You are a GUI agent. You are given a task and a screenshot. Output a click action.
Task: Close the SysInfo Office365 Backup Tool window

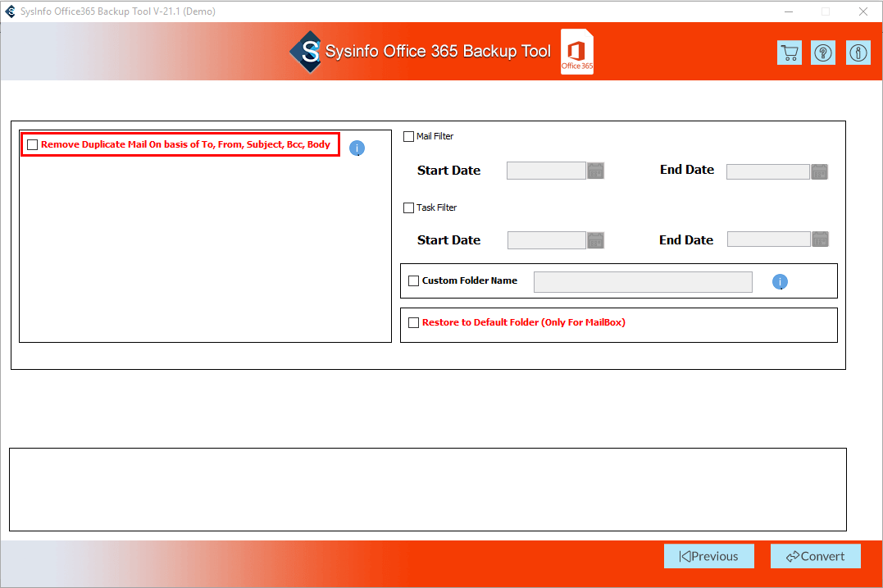tap(863, 11)
